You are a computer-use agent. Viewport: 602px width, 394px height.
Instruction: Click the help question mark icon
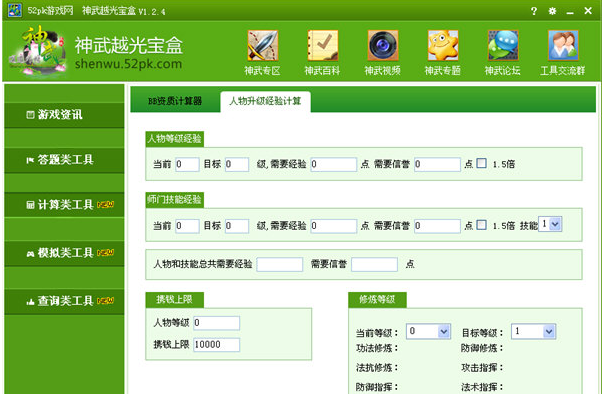click(534, 11)
